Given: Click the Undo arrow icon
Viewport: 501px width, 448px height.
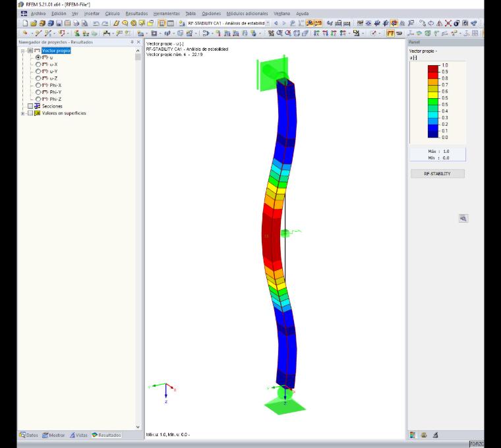Looking at the screenshot, I should (96, 23).
